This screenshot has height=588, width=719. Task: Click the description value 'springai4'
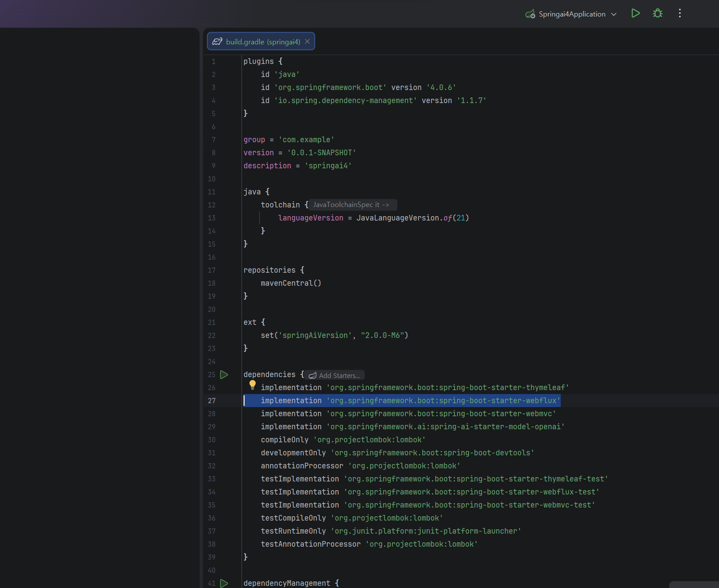pos(328,166)
